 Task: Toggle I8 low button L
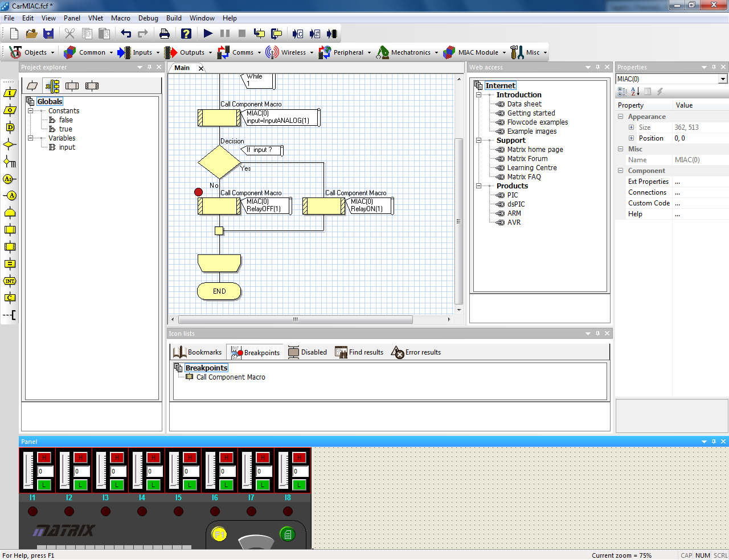coord(299,485)
